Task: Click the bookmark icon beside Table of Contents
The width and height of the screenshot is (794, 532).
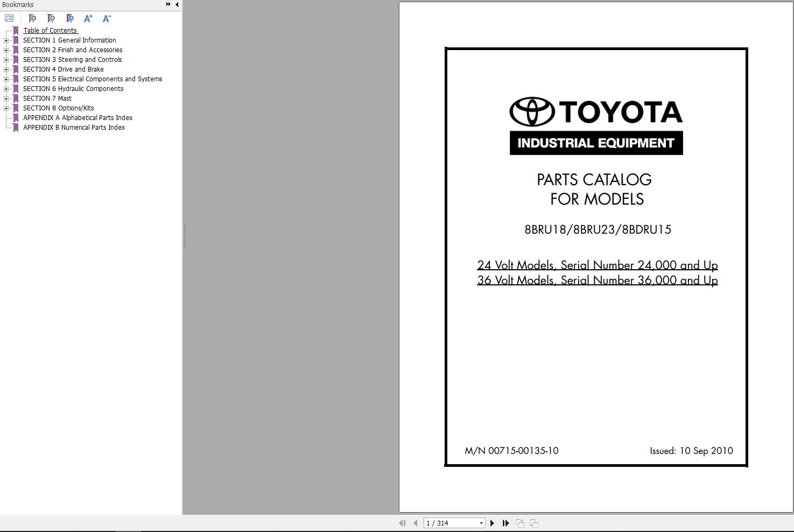Action: pos(16,31)
